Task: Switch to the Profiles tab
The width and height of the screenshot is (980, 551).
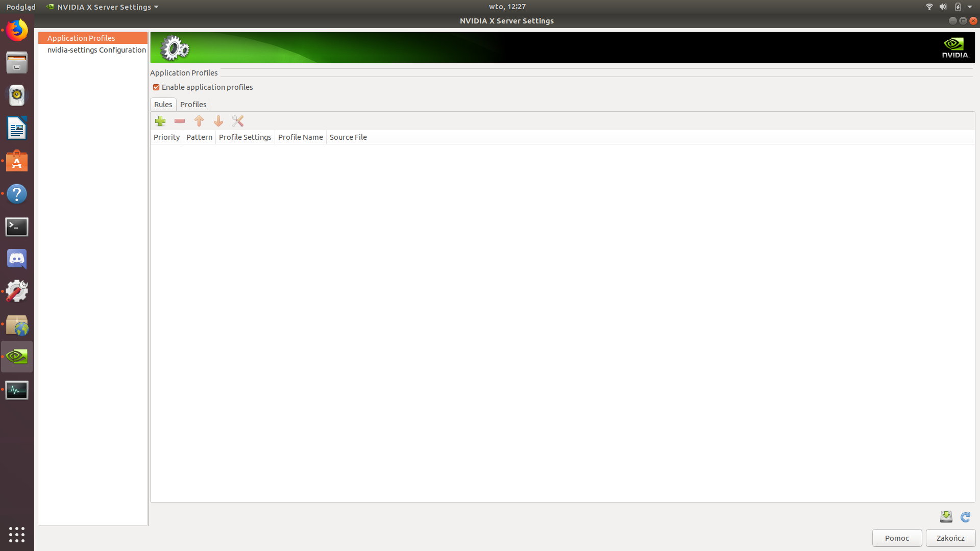Action: coord(193,105)
